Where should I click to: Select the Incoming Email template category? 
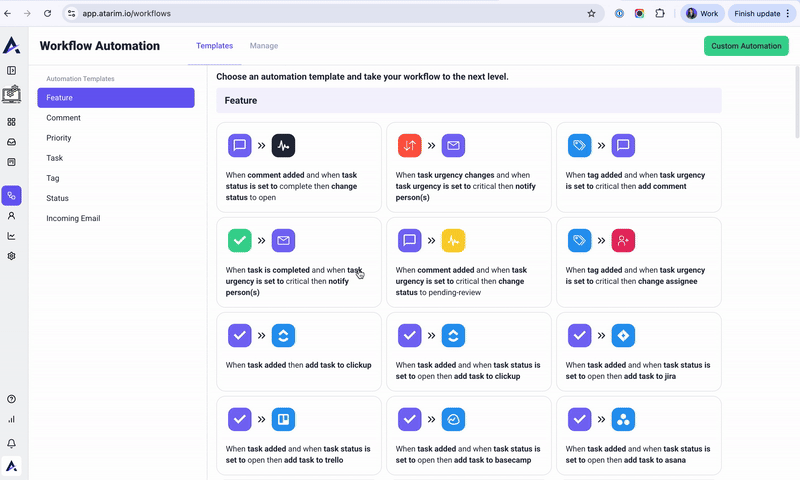(74, 218)
